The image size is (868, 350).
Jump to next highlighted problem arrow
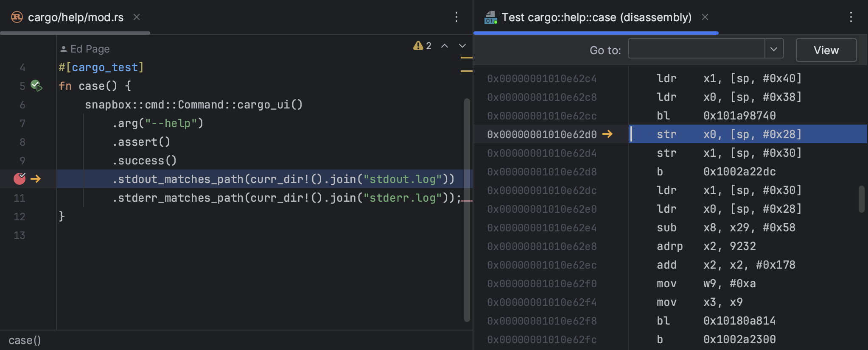coord(462,46)
